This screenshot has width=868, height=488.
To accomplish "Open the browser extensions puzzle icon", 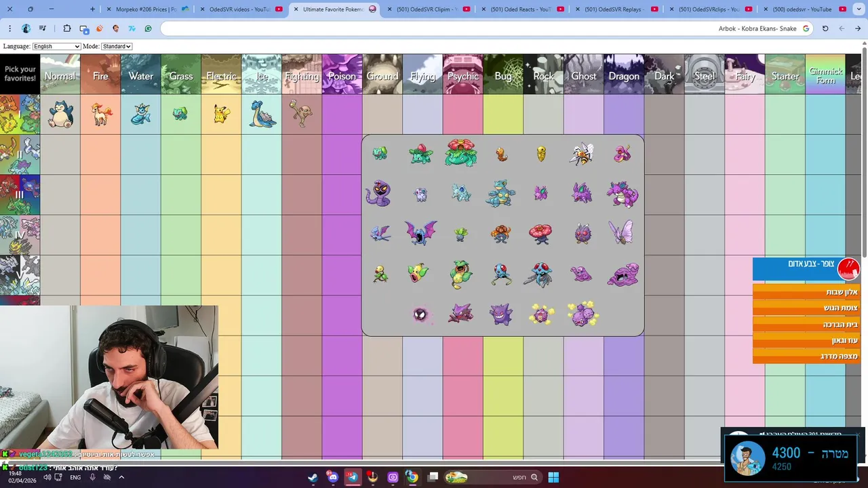I will [66, 28].
